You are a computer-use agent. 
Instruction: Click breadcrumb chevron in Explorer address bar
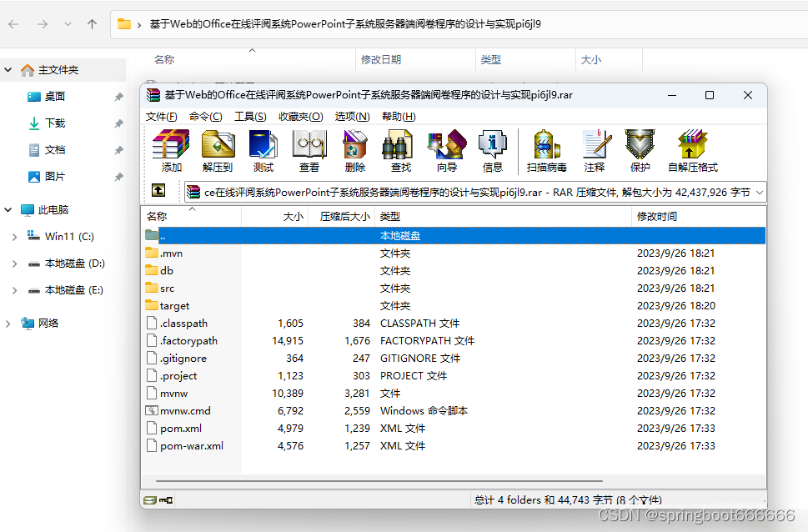[x=139, y=25]
